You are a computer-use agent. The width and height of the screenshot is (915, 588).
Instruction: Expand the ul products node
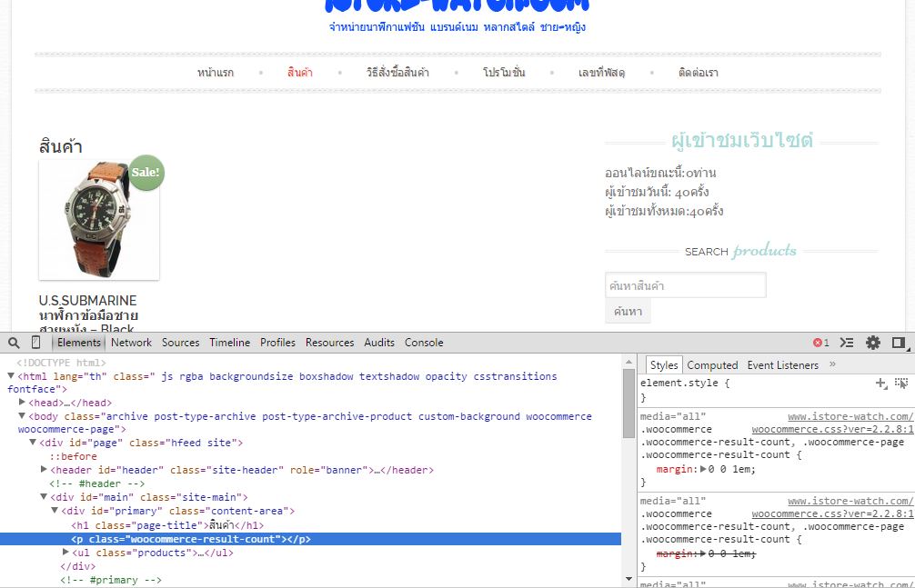click(x=65, y=553)
